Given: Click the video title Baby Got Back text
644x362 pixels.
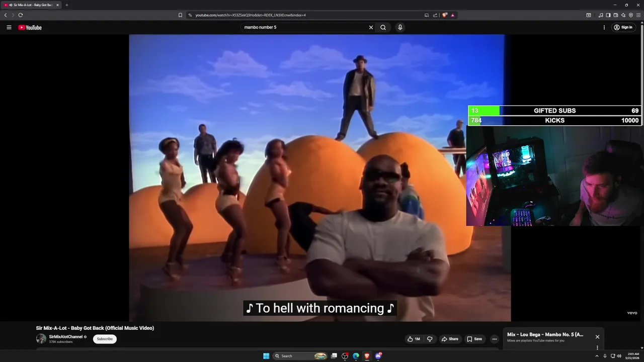Looking at the screenshot, I should tap(95, 328).
